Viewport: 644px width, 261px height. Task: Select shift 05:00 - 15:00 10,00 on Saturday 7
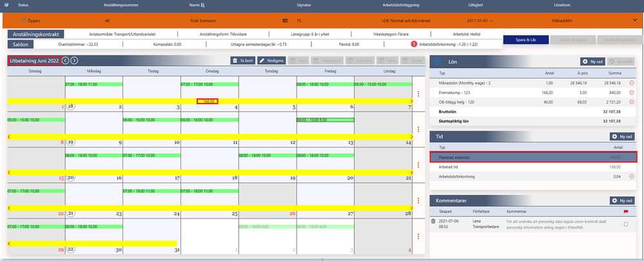(383, 84)
